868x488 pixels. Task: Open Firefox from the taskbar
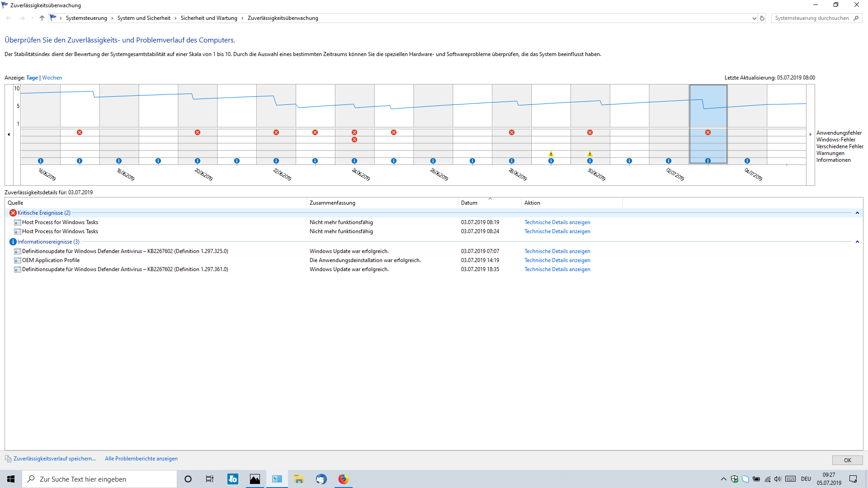344,479
